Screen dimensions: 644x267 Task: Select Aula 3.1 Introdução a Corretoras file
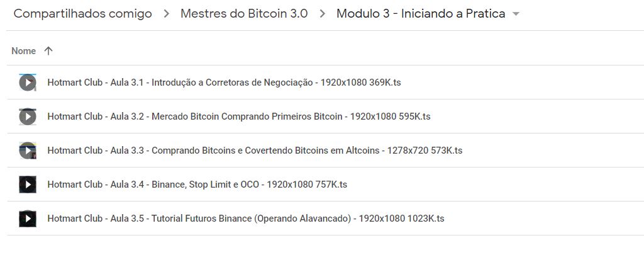point(224,82)
